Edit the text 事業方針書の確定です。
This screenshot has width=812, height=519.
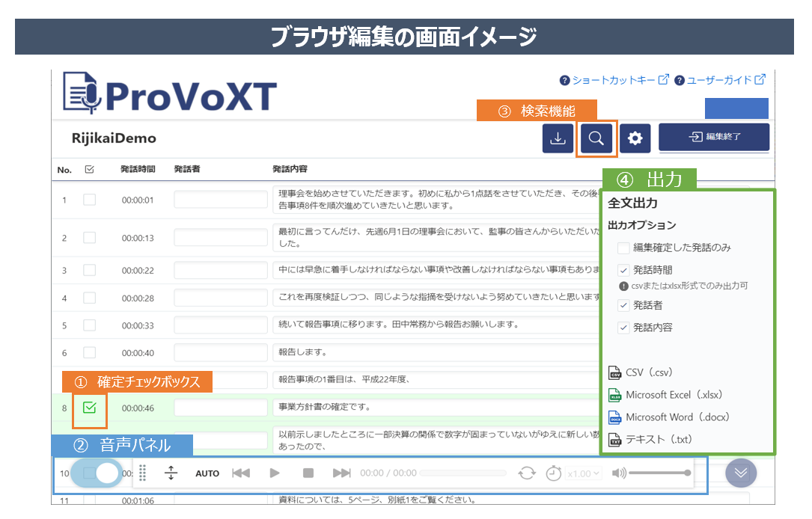coord(325,407)
